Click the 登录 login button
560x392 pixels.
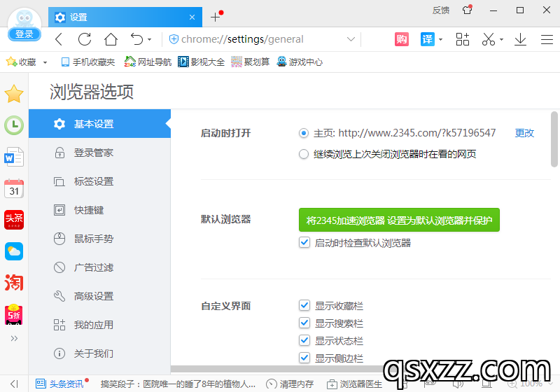(24, 34)
